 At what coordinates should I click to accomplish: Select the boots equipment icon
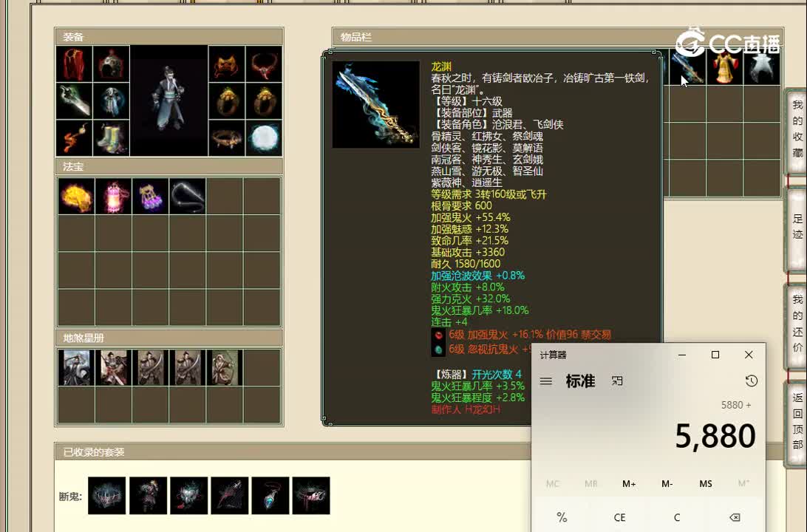point(111,138)
